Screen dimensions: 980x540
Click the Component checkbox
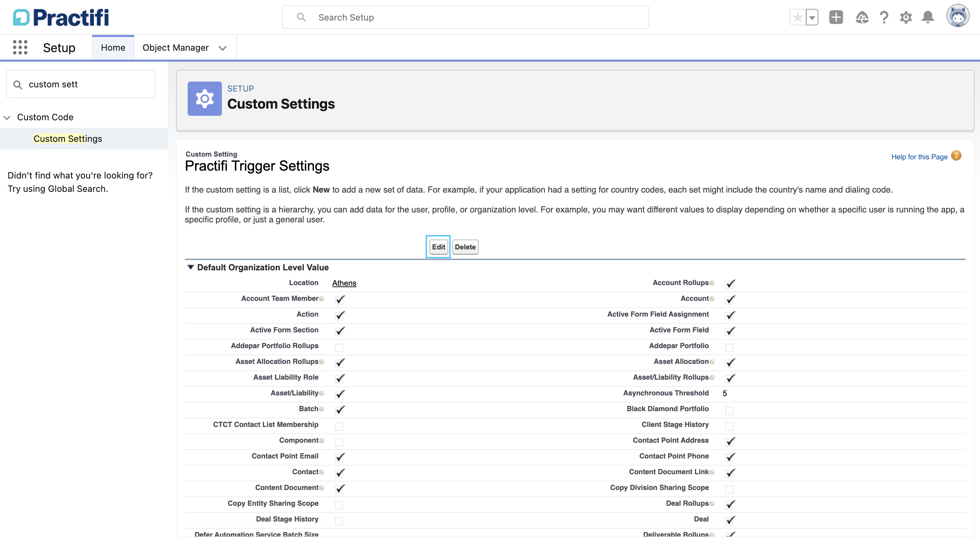pos(339,442)
